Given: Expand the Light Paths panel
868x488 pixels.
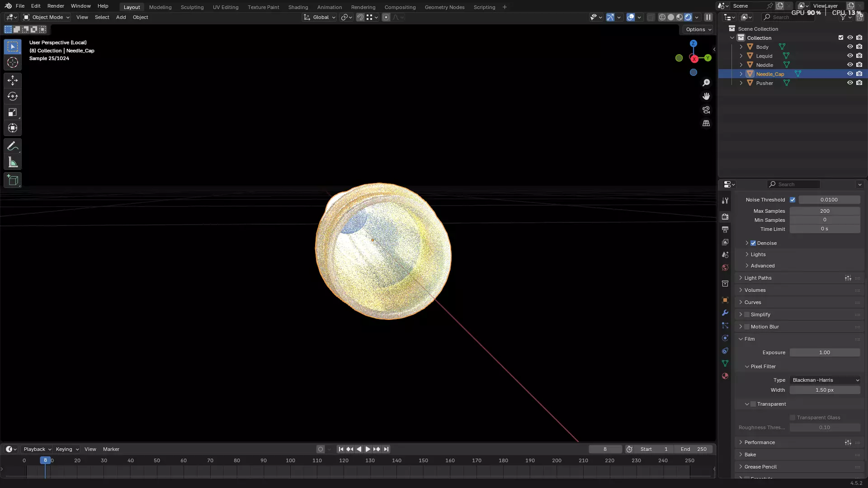Looking at the screenshot, I should click(758, 278).
